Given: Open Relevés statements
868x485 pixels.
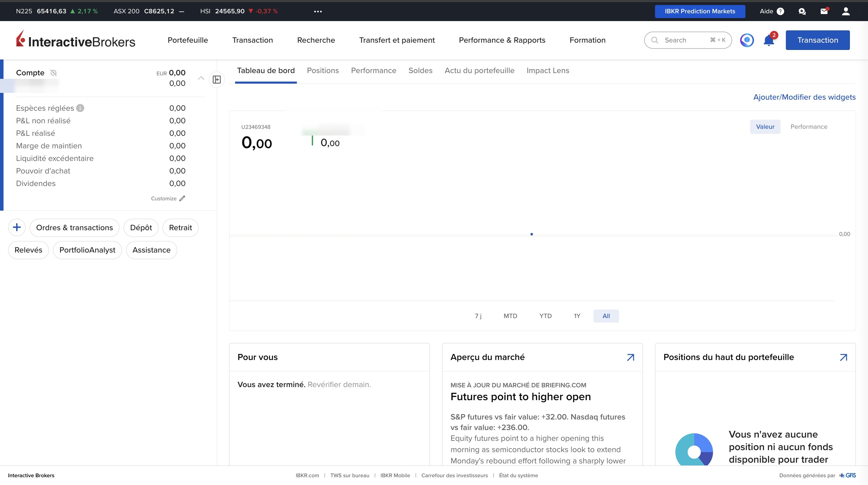Looking at the screenshot, I should tap(28, 250).
